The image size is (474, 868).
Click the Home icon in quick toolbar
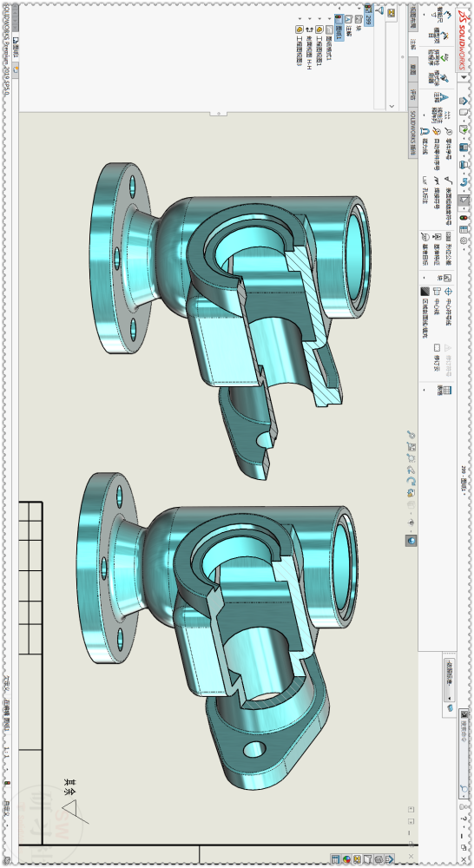pyautogui.click(x=464, y=101)
